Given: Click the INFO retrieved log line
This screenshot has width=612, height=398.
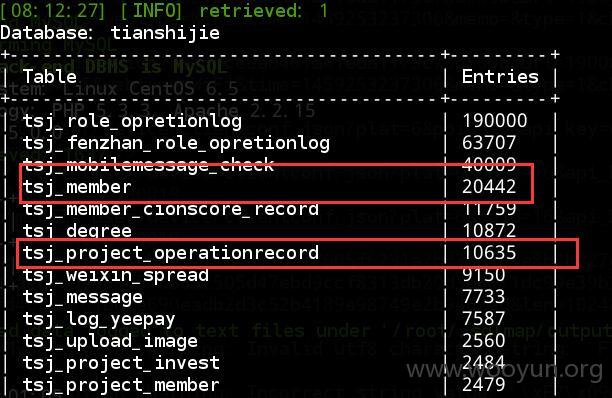Looking at the screenshot, I should 164,11.
